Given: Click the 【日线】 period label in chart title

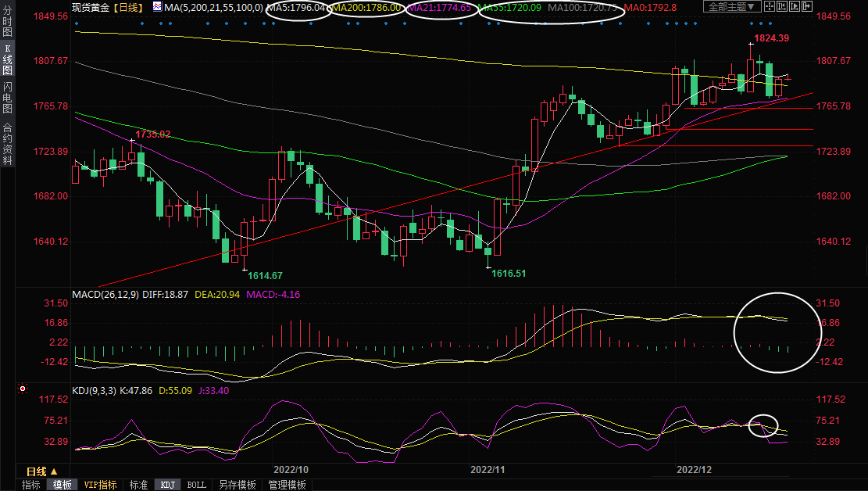Looking at the screenshot, I should pos(126,7).
